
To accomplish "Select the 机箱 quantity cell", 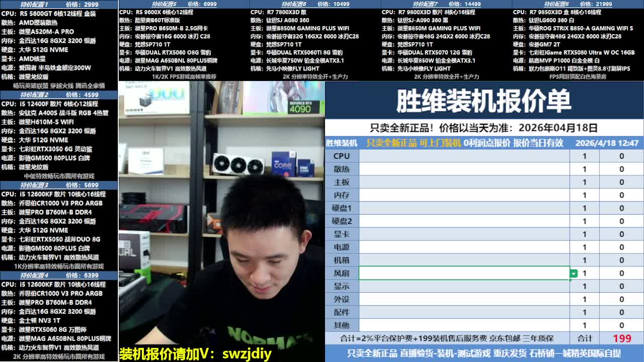I will point(584,260).
